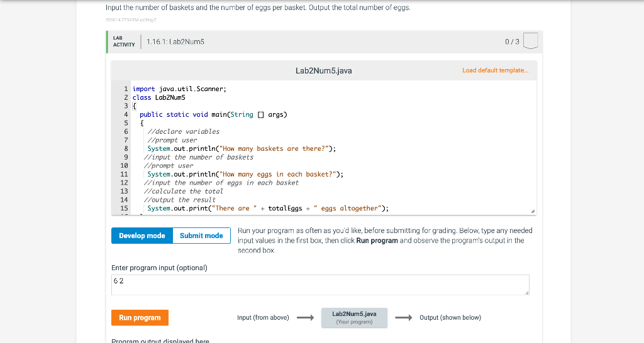Click the code editor resize handle
This screenshot has height=343, width=644.
533,211
